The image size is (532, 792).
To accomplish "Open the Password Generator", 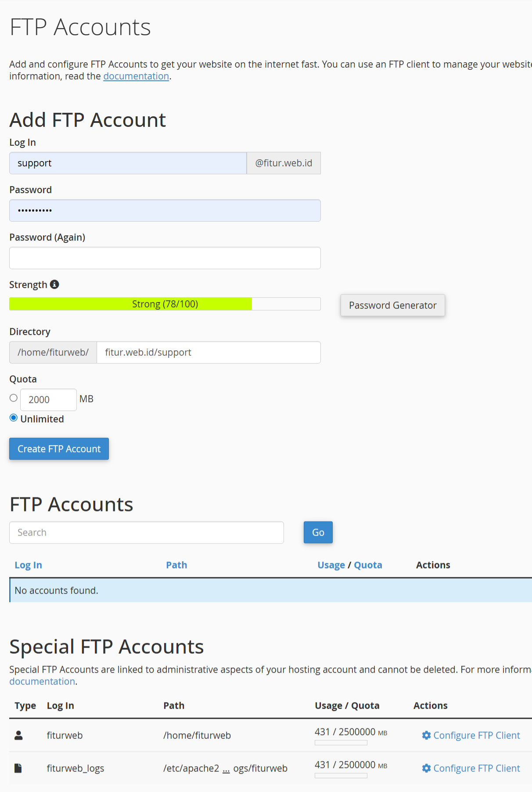I will click(x=392, y=305).
